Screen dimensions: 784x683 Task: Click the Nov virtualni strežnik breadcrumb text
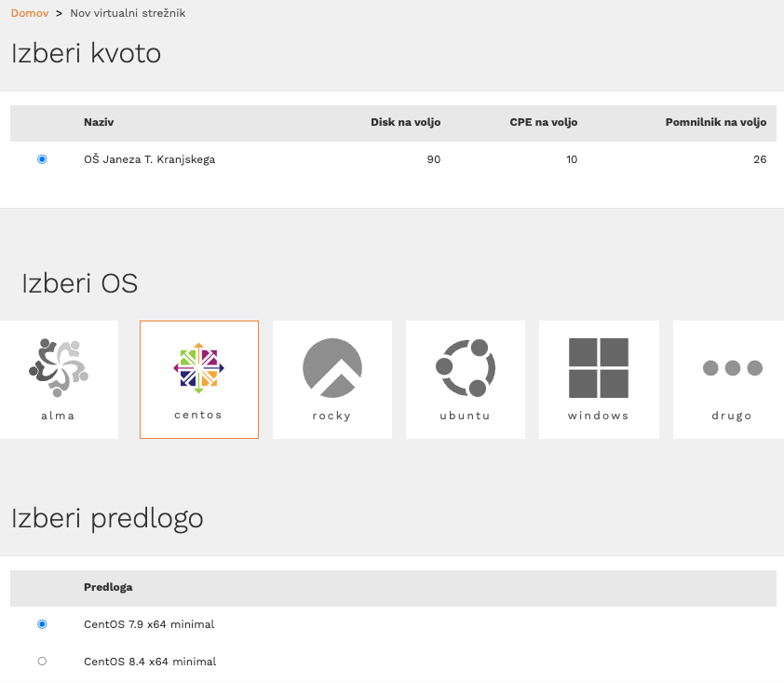click(128, 13)
